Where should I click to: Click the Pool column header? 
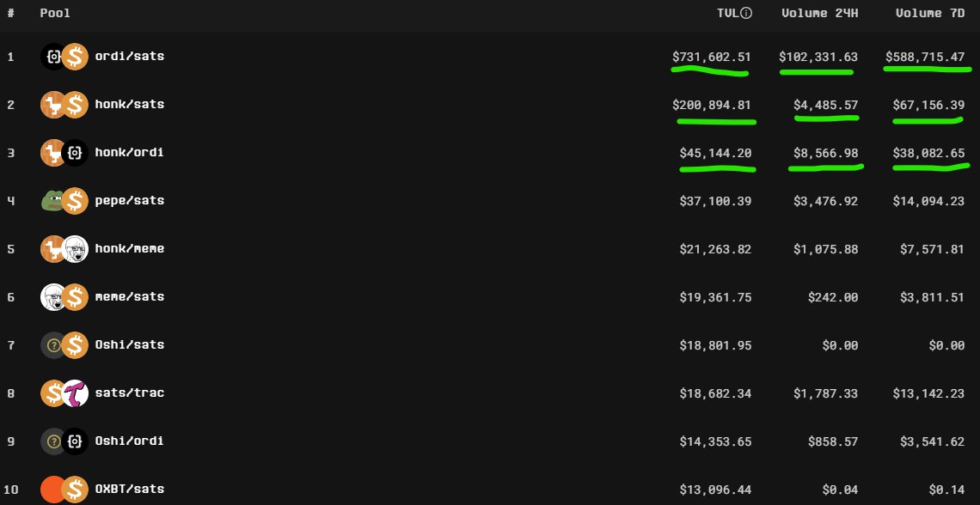click(x=56, y=12)
